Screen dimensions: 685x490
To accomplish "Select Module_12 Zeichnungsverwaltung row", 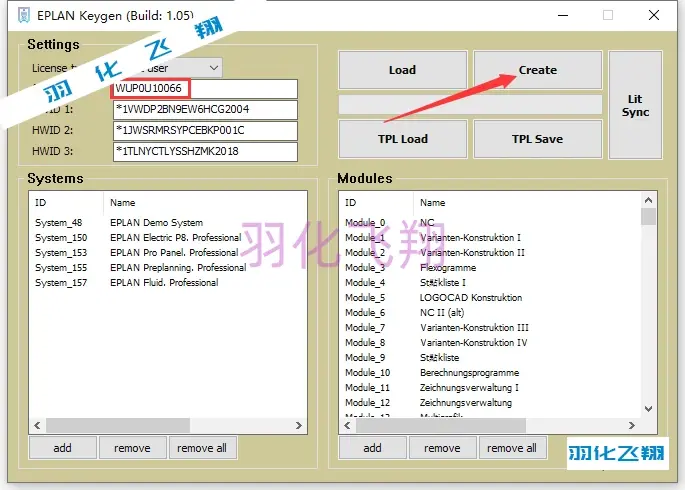I will pos(490,403).
